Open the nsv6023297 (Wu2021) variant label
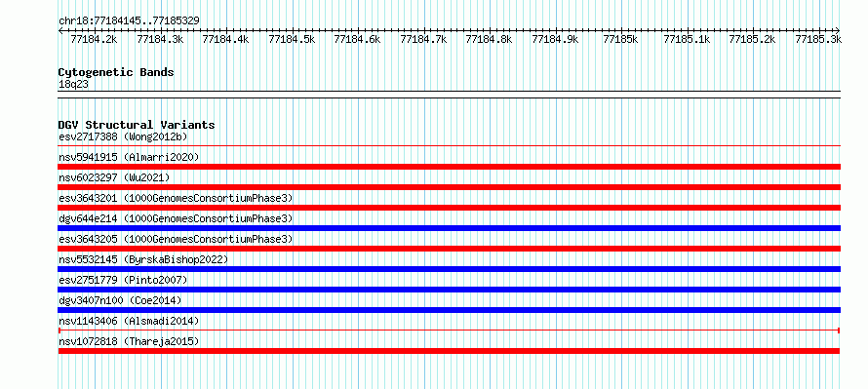 [114, 177]
